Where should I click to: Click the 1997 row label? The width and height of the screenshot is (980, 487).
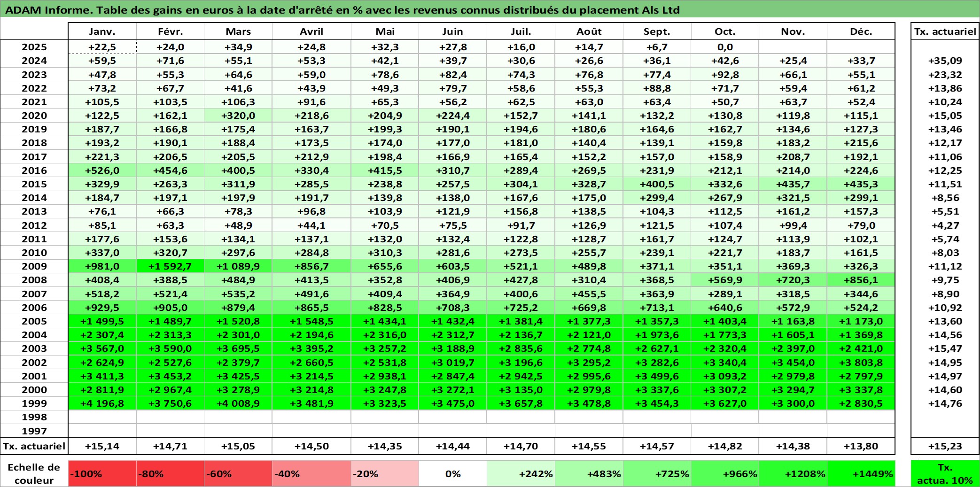[34, 431]
